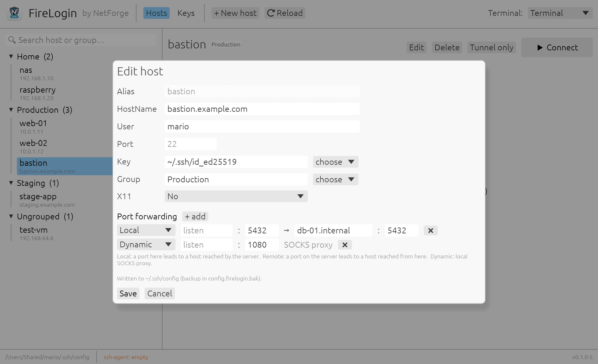Reload the host configuration
The width and height of the screenshot is (598, 364).
285,13
